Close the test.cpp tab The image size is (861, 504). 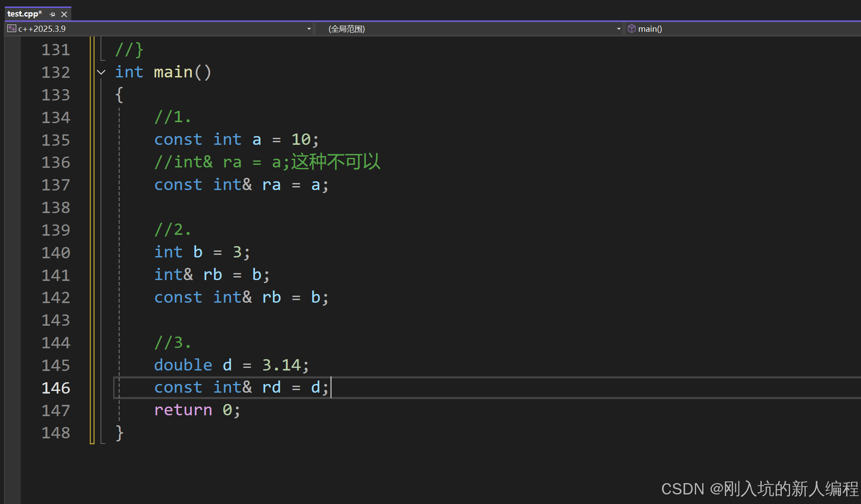tap(64, 14)
